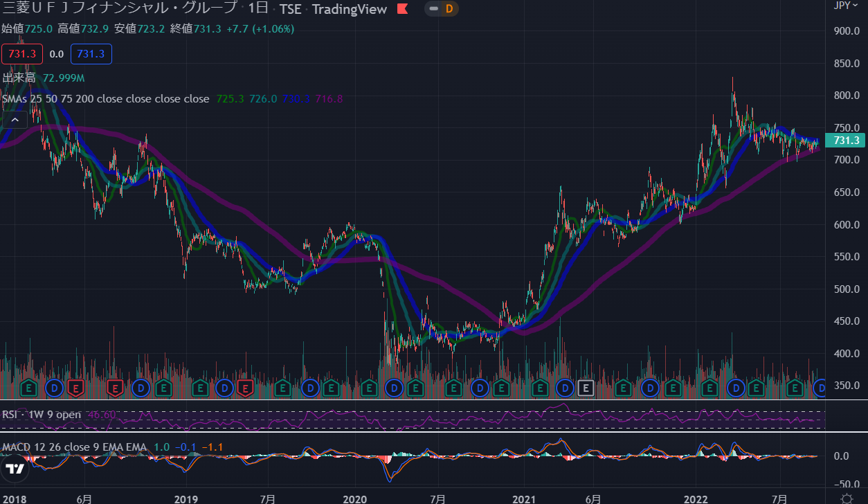Viewport: 868px width, 504px height.
Task: Click the 2022 label on the time axis
Action: click(x=695, y=498)
